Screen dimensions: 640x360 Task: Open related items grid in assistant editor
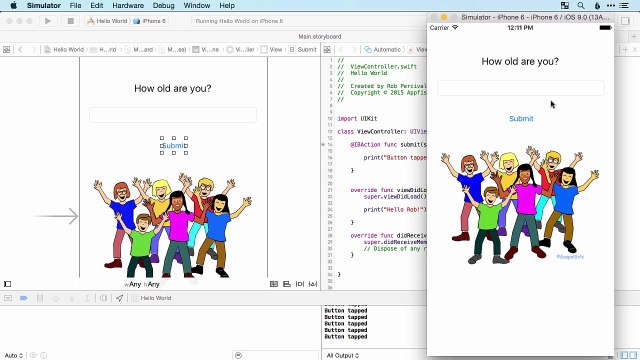click(327, 49)
